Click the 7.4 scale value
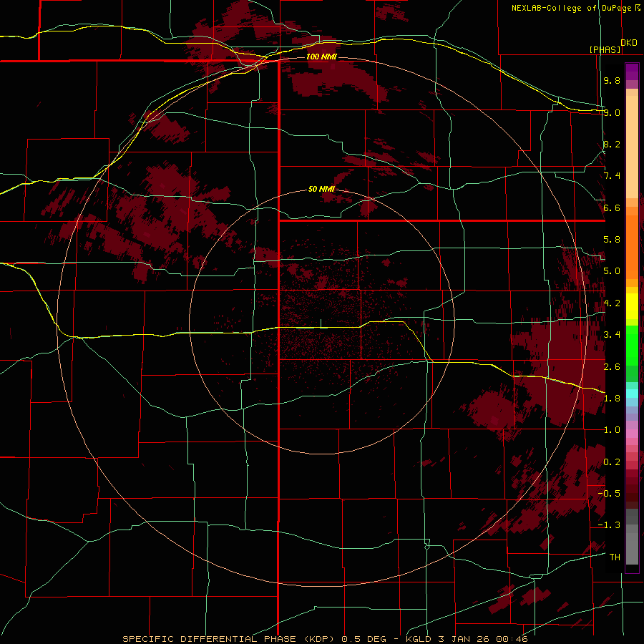Screen dimensions: 644x644 click(x=612, y=176)
